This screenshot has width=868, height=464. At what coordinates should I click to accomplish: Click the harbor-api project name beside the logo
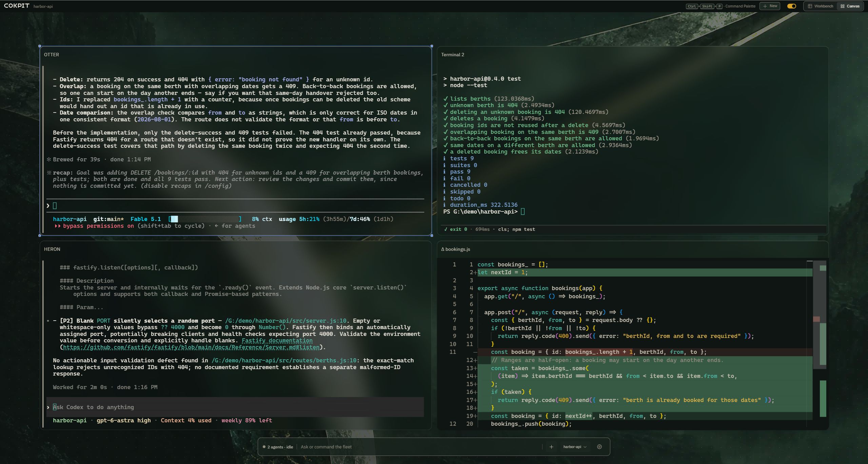(43, 6)
